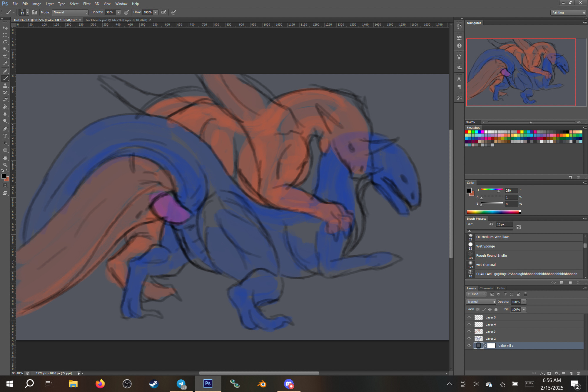Select the Crop tool

tap(5, 56)
